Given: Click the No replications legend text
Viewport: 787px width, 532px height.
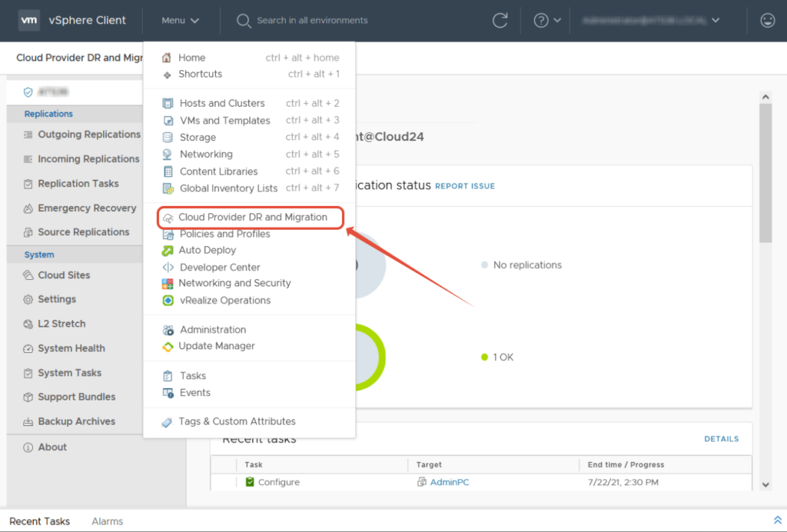Looking at the screenshot, I should (527, 265).
